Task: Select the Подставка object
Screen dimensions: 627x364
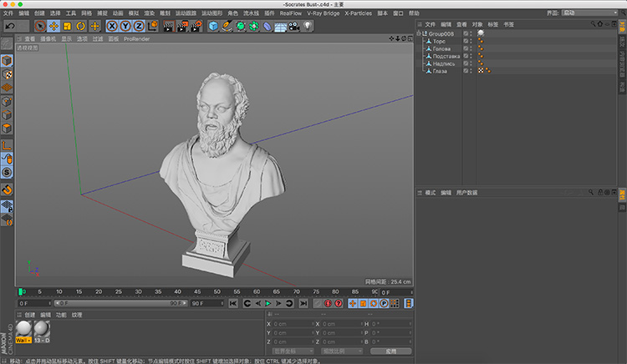Action: [446, 56]
